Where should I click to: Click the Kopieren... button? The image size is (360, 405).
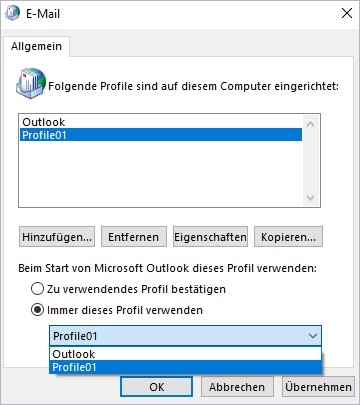coord(288,237)
